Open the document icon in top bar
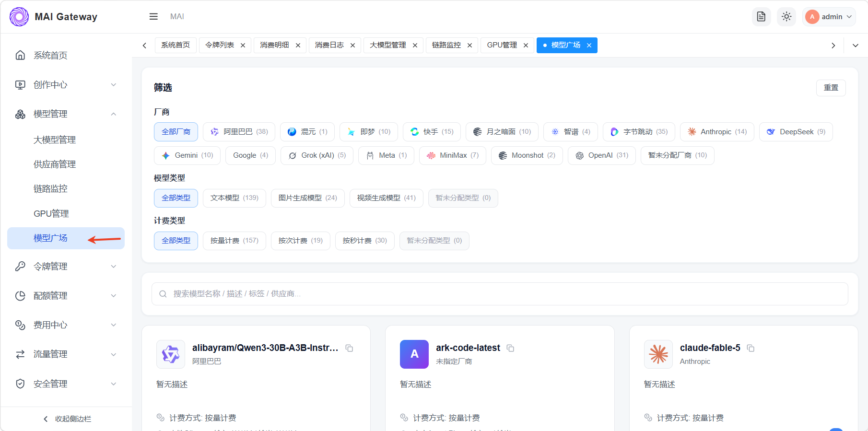Screen dimensions: 868x431 pyautogui.click(x=761, y=17)
